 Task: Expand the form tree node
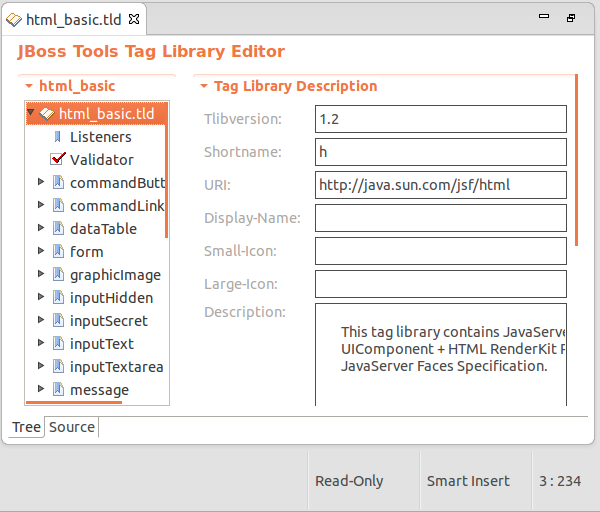41,251
